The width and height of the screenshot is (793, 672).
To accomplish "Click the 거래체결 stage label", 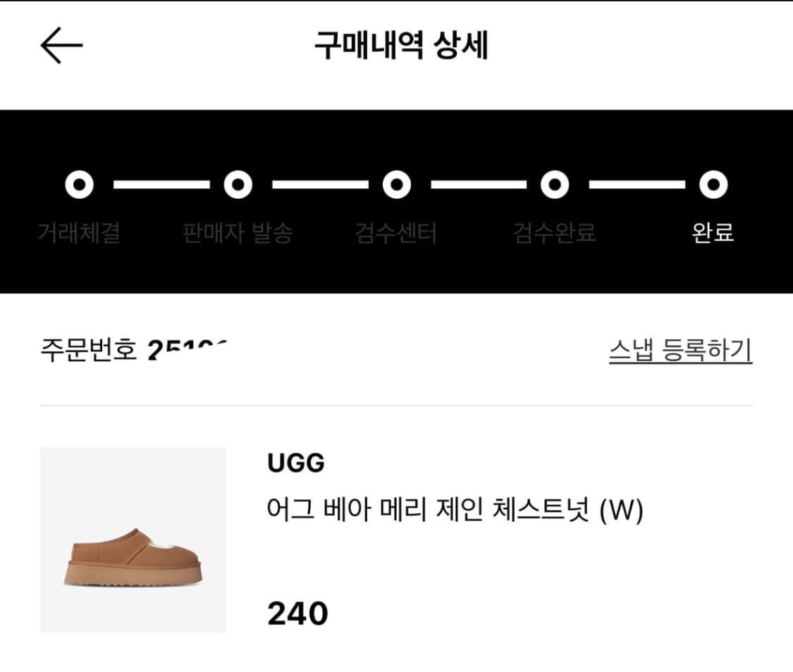I will tap(78, 233).
